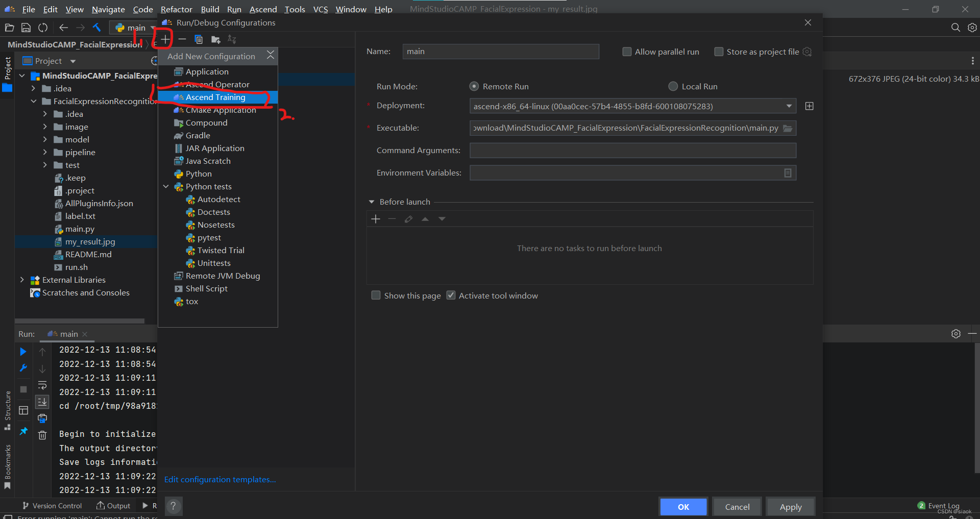
Task: Click the Rerun 'main' play icon
Action: (x=22, y=351)
